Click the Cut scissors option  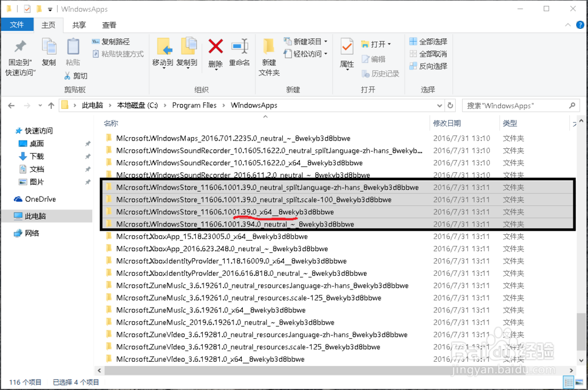pos(76,76)
